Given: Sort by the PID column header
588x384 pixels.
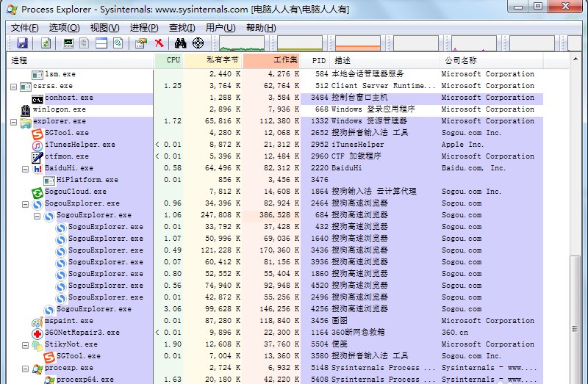Looking at the screenshot, I should (x=318, y=60).
